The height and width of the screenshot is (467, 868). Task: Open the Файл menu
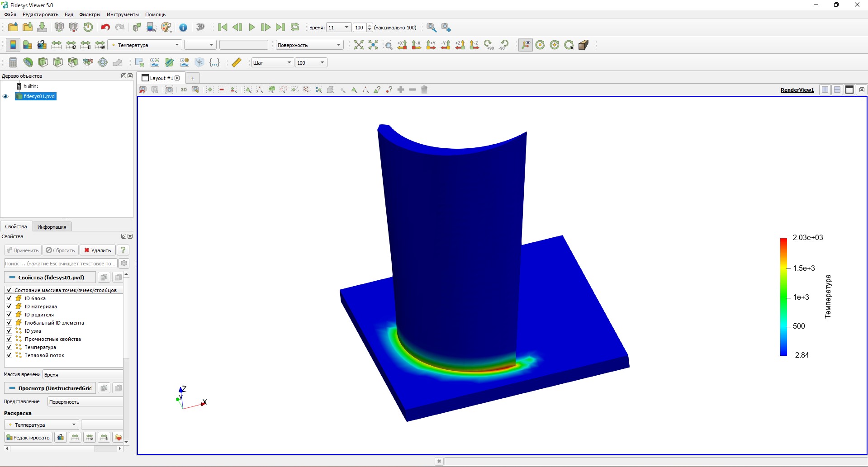10,14
